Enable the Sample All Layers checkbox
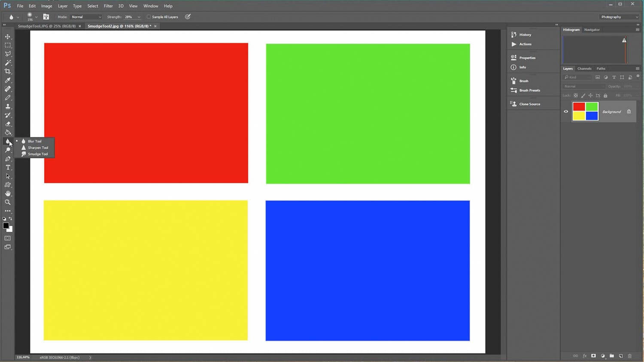 tap(149, 17)
